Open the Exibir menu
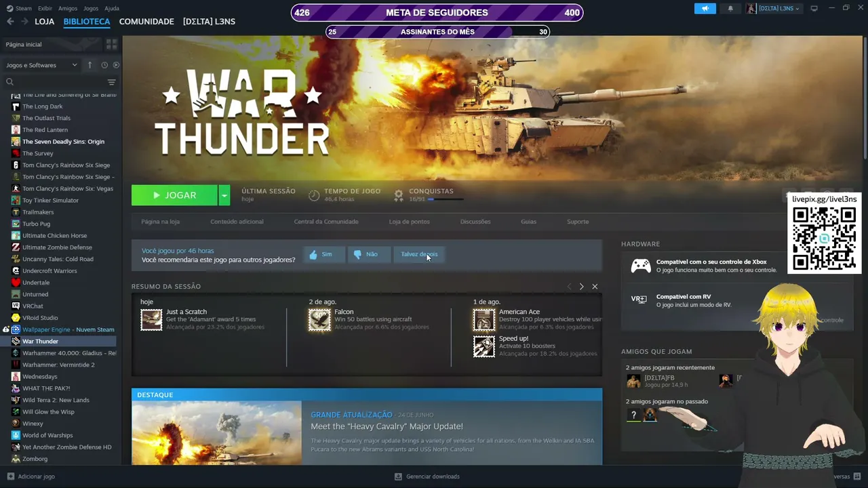This screenshot has height=488, width=868. [45, 8]
